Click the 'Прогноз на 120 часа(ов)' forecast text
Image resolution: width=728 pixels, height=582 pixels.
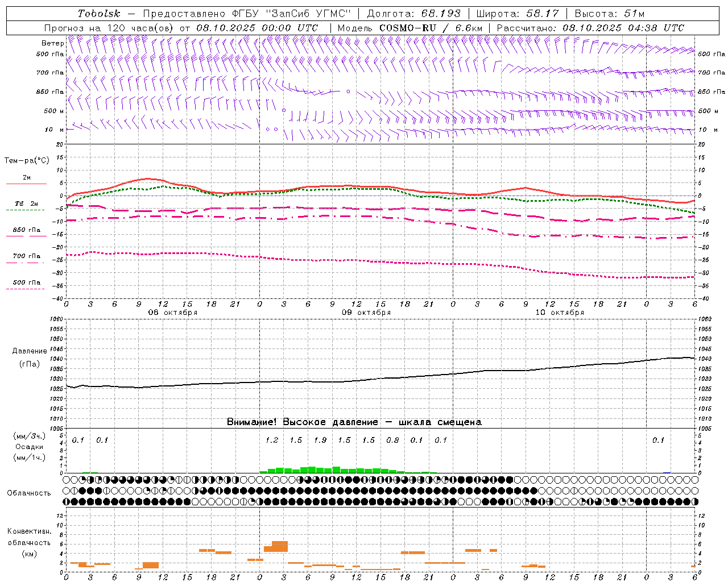click(109, 28)
